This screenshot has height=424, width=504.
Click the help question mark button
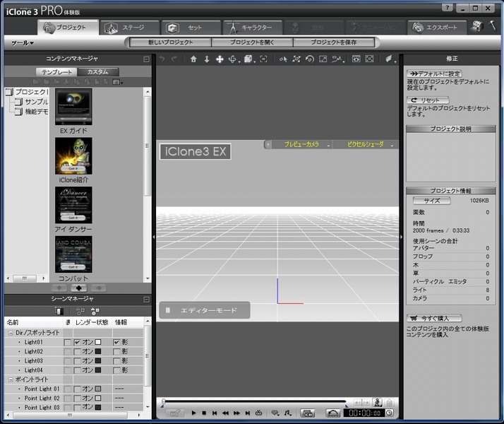pos(448,8)
